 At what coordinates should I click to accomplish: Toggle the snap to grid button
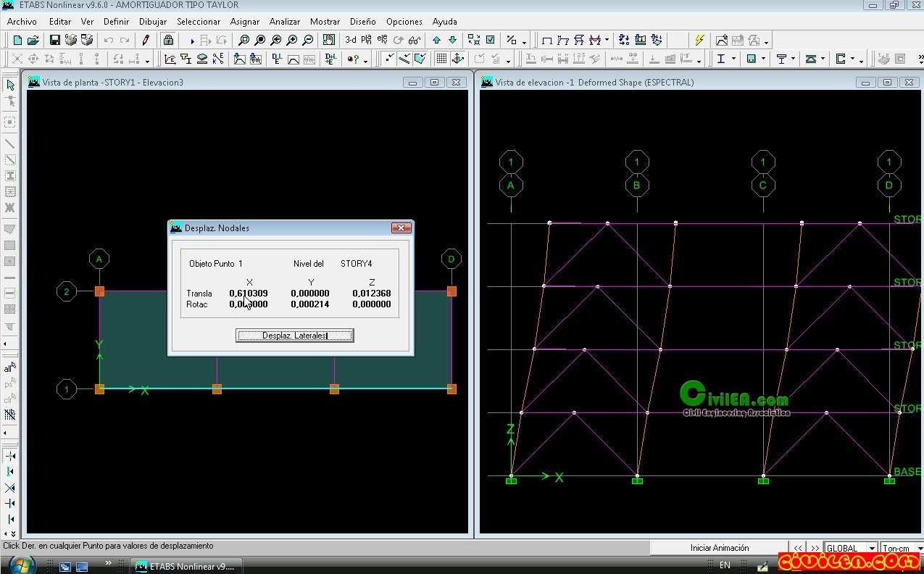pos(441,59)
